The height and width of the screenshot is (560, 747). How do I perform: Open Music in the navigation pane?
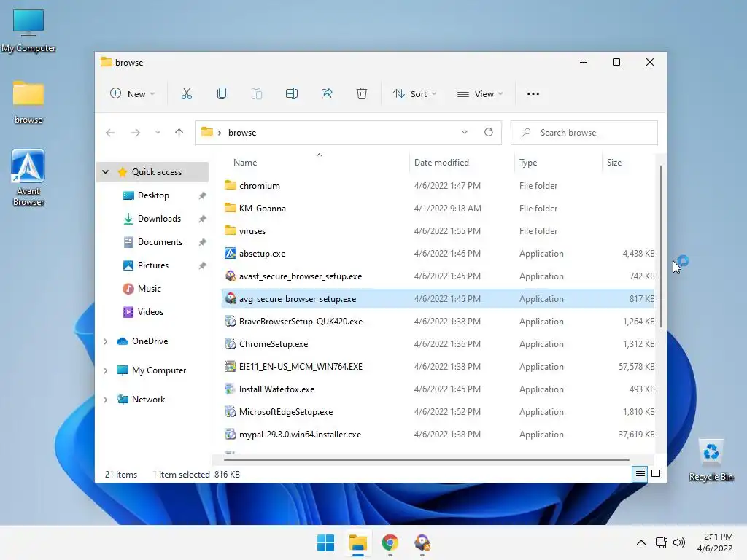click(x=149, y=289)
